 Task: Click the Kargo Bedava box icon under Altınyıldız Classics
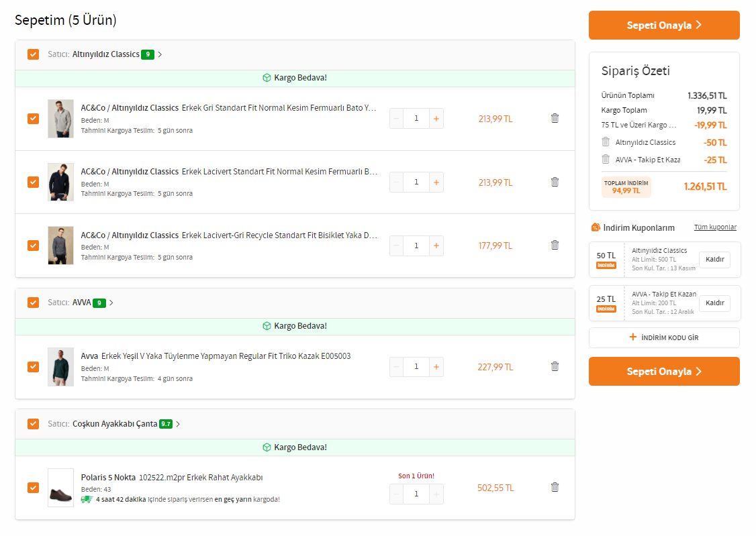pos(267,78)
